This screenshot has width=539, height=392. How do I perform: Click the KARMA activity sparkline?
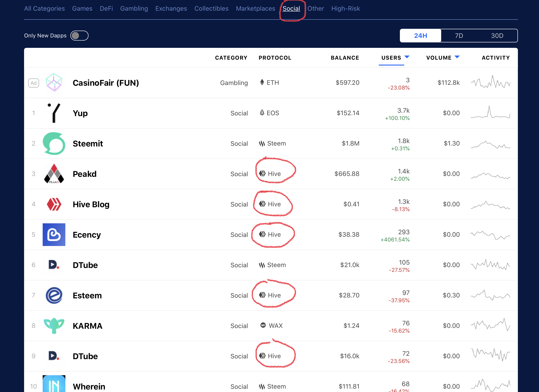tap(490, 325)
